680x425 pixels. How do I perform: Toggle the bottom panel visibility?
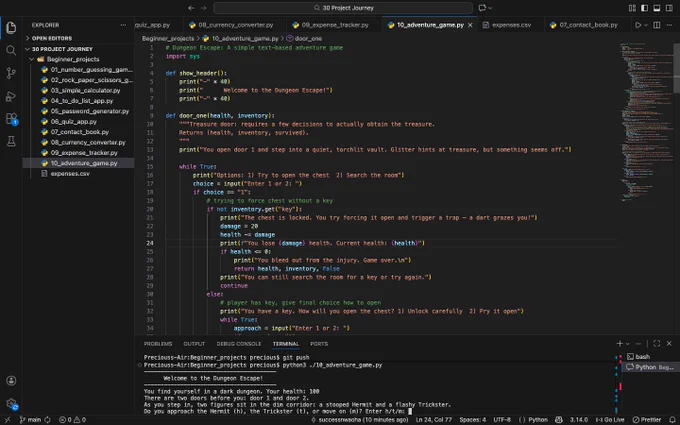657,8
